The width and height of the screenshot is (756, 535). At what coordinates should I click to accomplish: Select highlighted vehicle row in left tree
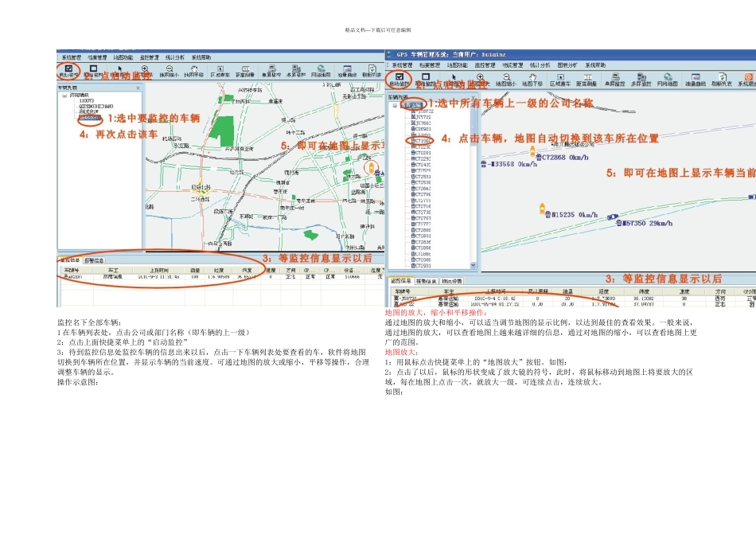90,117
